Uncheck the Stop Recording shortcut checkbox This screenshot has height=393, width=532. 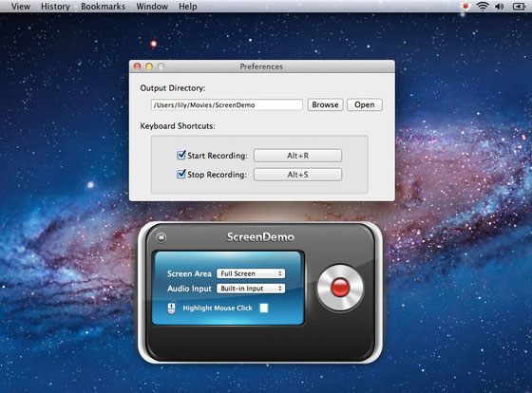tap(181, 174)
